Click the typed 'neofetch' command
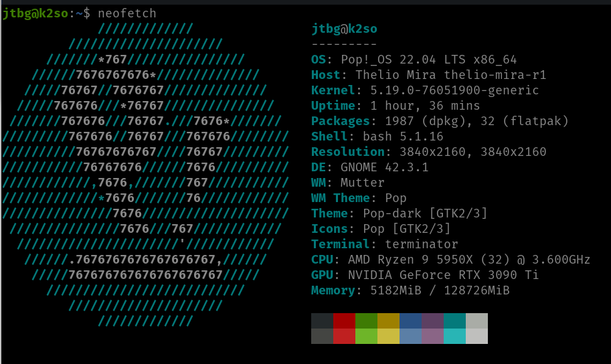 coord(127,13)
